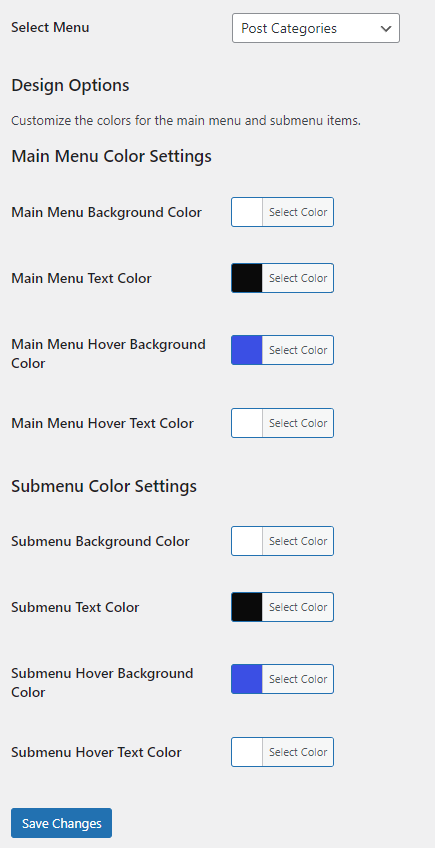Click the chevron arrow in Post Categories box
Viewport: 435px width, 848px height.
point(386,29)
